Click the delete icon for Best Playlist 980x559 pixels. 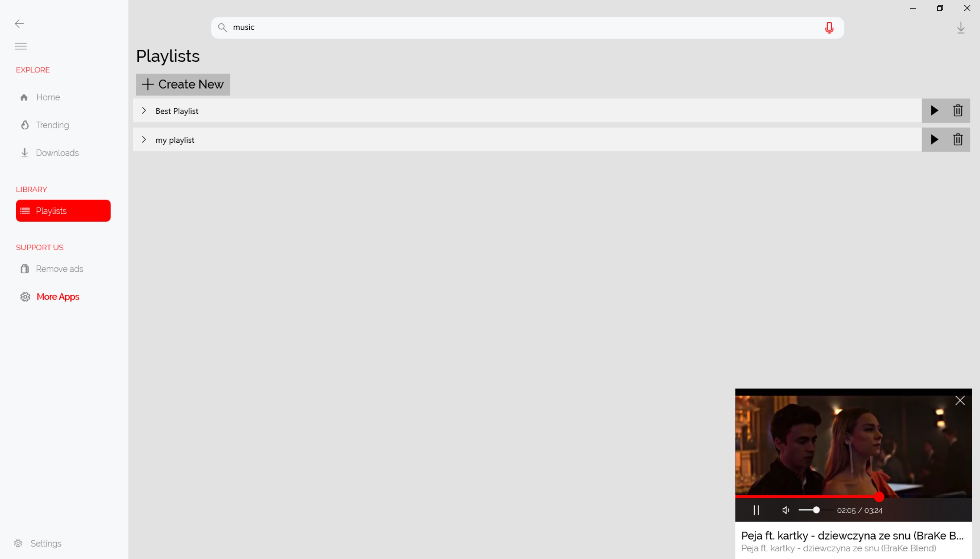958,110
